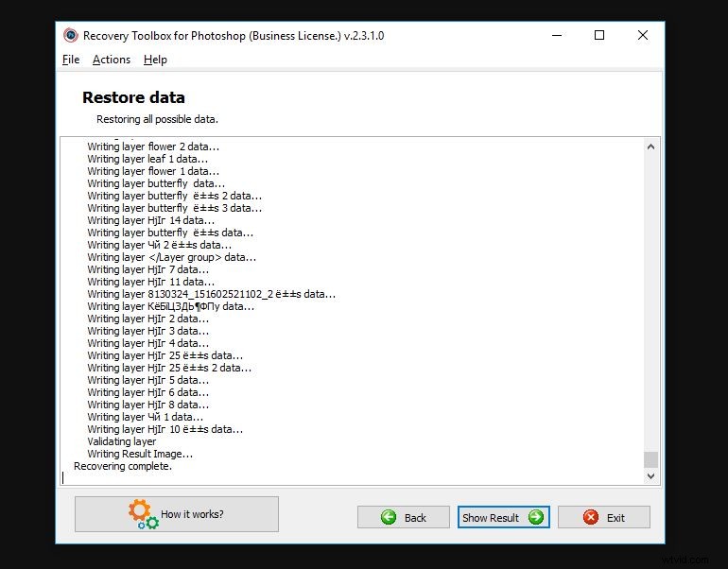Click the log scrollbar up arrow

650,147
